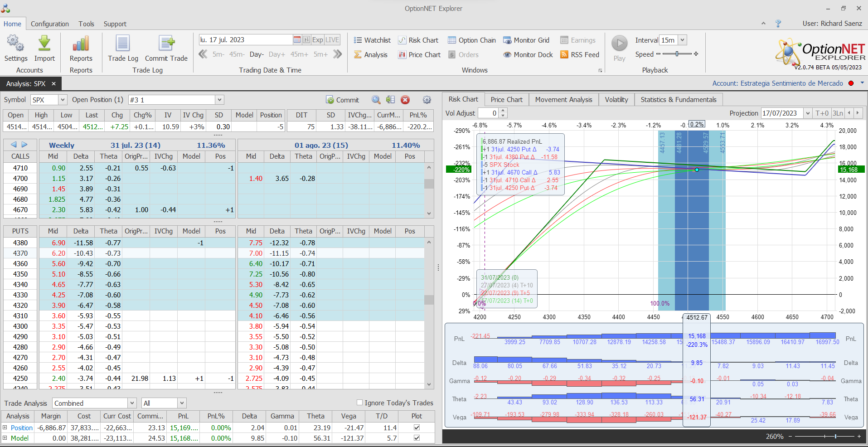Adjust the playback Speed slider
Image resolution: width=868 pixels, height=447 pixels.
click(677, 54)
